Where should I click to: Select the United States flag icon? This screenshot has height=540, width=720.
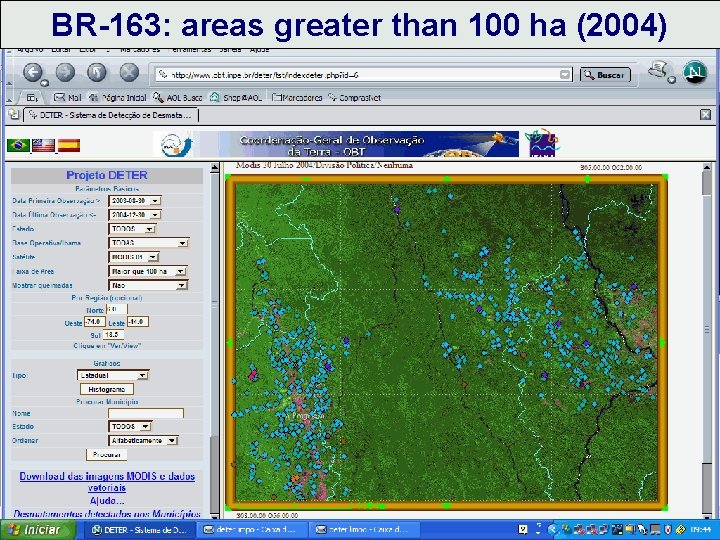(43, 145)
